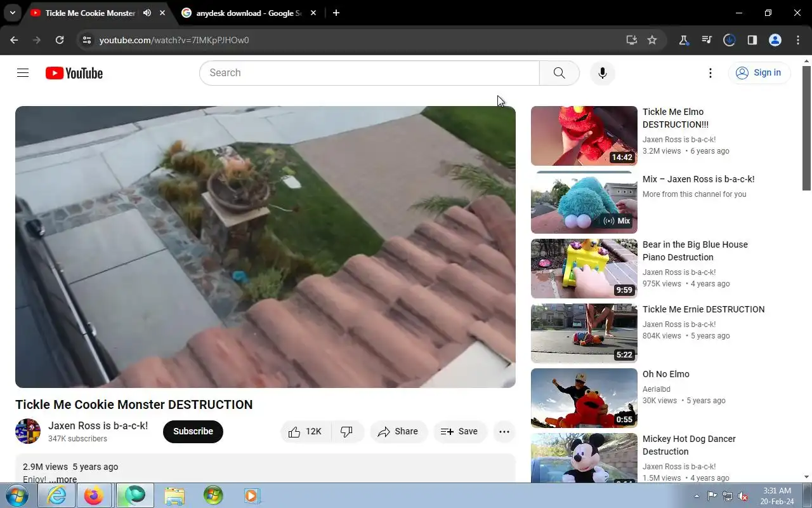
Task: Switch to anydesk download Google Search tab
Action: pos(249,13)
